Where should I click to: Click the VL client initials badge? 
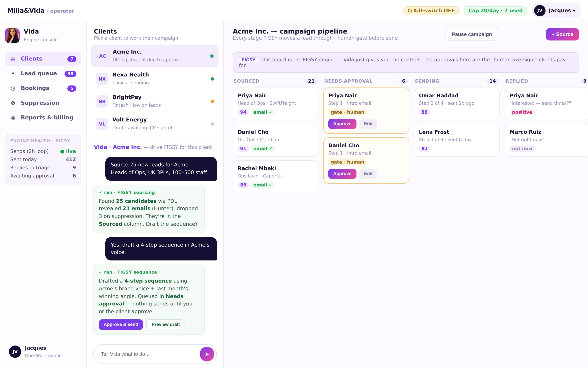(x=102, y=124)
